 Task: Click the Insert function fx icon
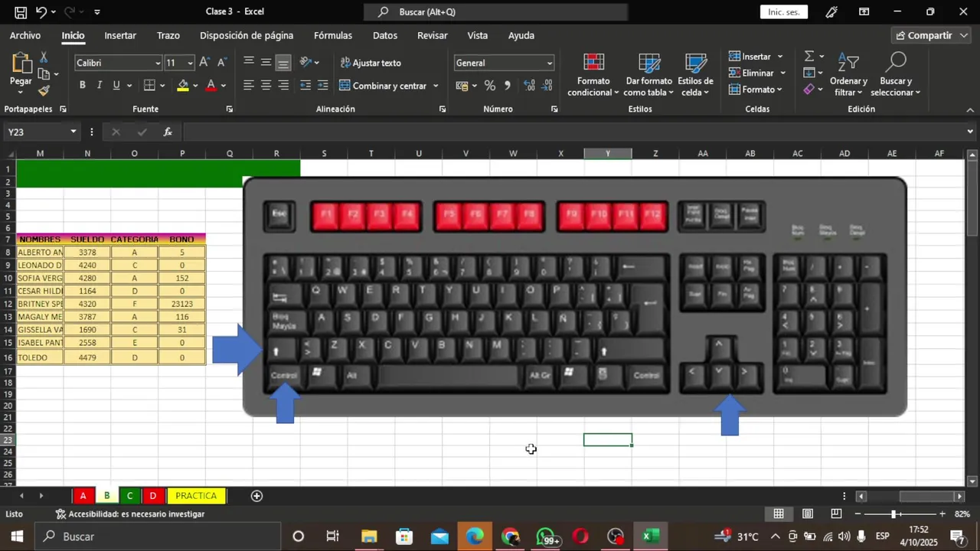[x=168, y=132]
